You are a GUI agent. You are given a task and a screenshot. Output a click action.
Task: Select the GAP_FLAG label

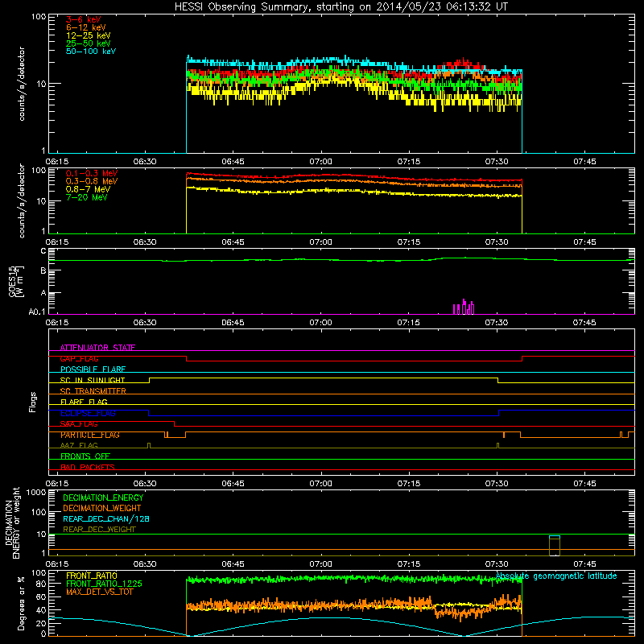click(79, 358)
